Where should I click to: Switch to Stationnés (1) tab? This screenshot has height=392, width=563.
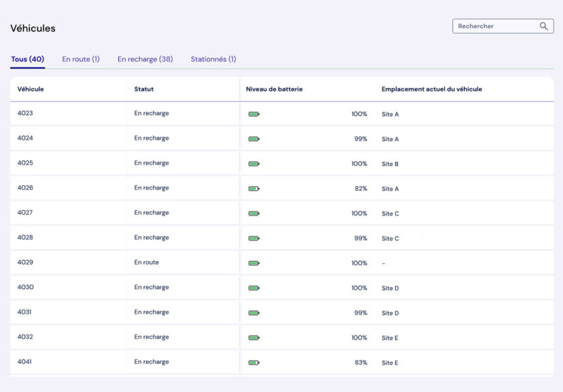[213, 59]
